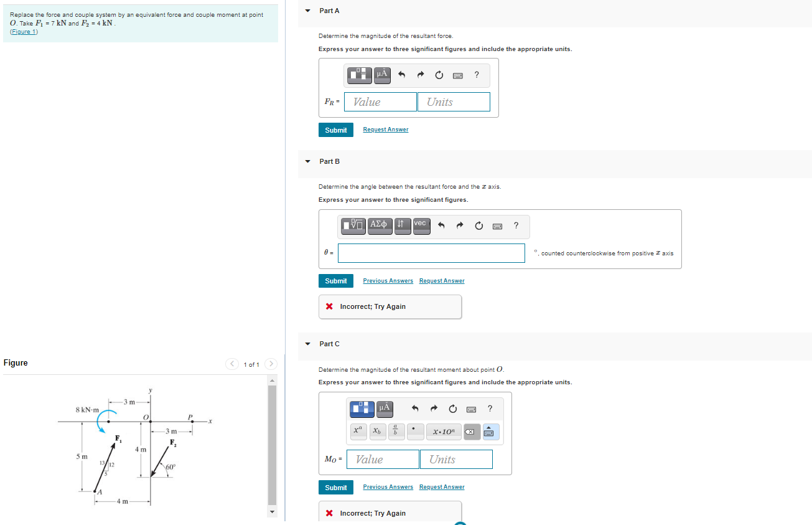
Task: Click Submit for Part A
Action: pos(335,130)
